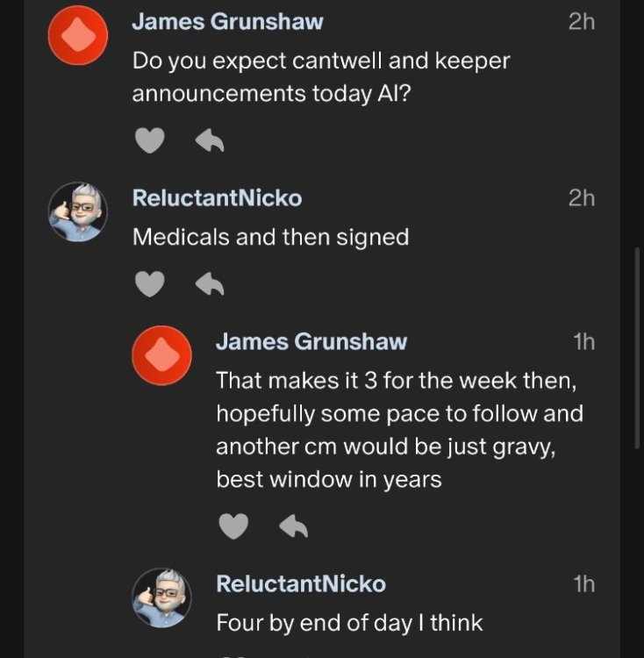Open James Grunshaw's avatar on the top comment
Screen dimensions: 644x658
pos(78,34)
